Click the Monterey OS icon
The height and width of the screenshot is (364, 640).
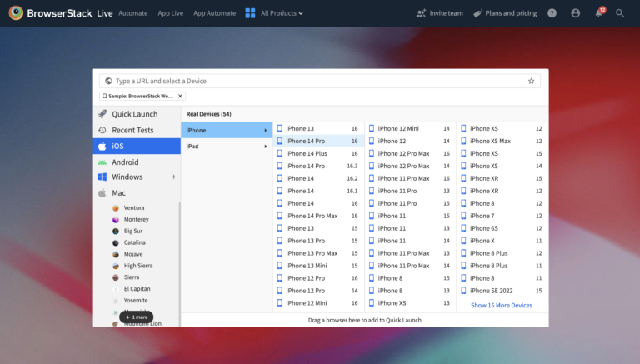(116, 220)
